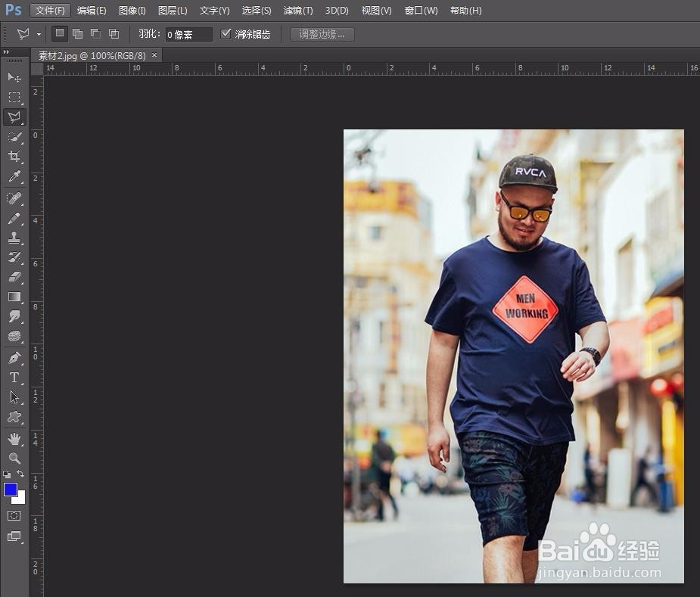Open the 滤镜(T) menu
Viewport: 700px width, 597px height.
click(x=297, y=11)
